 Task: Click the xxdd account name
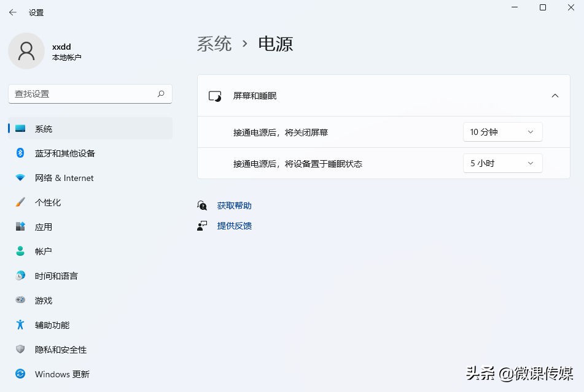(61, 47)
